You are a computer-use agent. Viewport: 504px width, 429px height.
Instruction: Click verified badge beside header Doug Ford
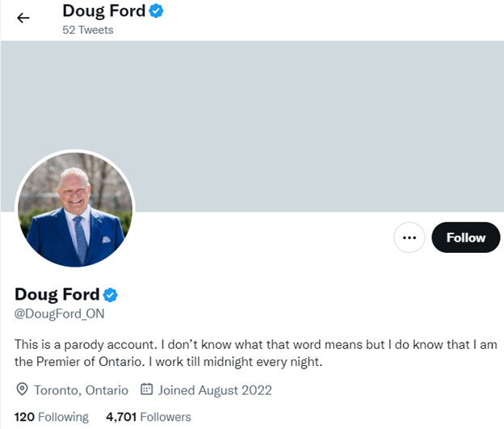pyautogui.click(x=156, y=11)
